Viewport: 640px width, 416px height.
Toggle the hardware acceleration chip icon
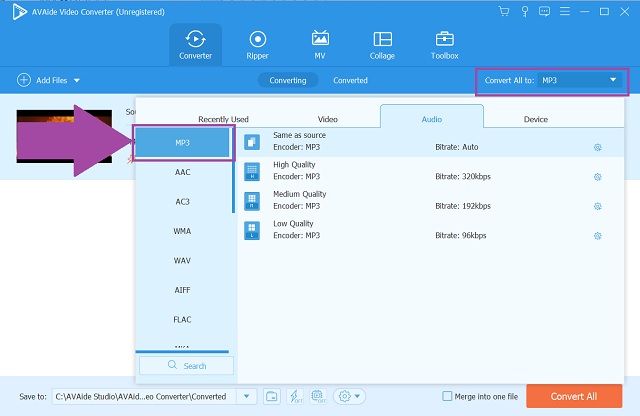[x=318, y=396]
